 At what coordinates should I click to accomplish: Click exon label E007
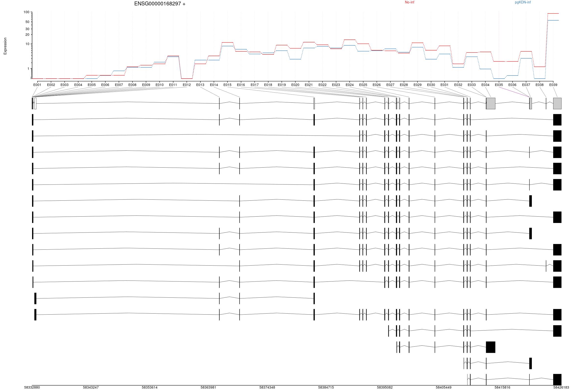[x=119, y=85]
